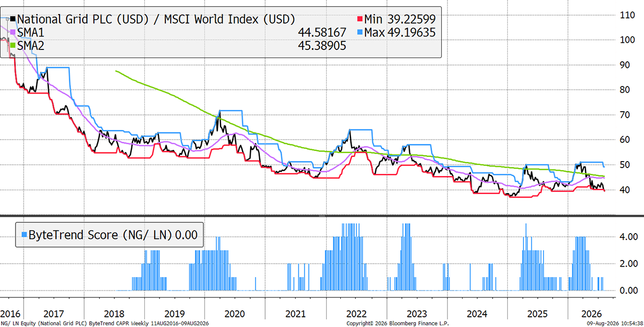Click the blue ByteTrend Score marker
Viewport: 644px width, 327px height.
(x=23, y=235)
